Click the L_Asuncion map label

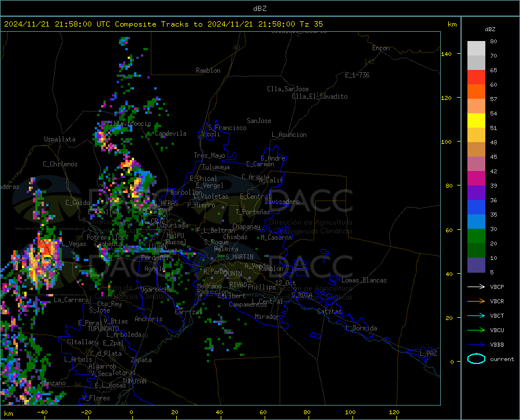tap(289, 135)
